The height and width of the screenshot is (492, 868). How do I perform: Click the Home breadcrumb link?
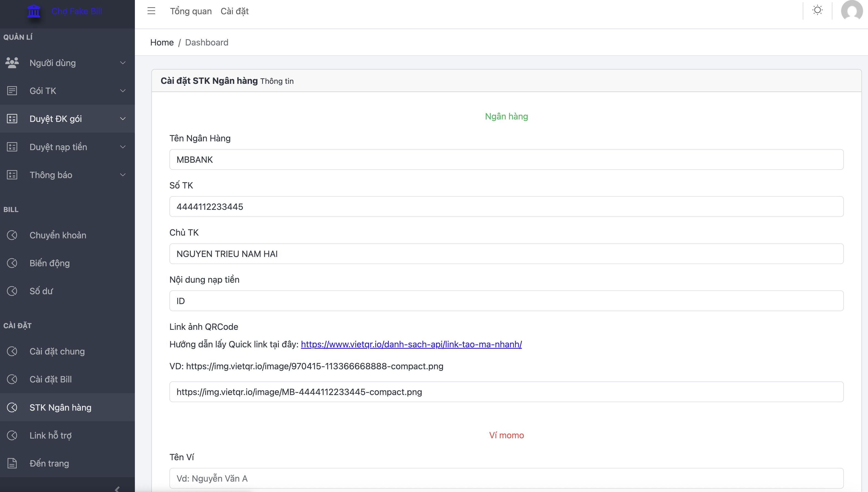coord(162,42)
